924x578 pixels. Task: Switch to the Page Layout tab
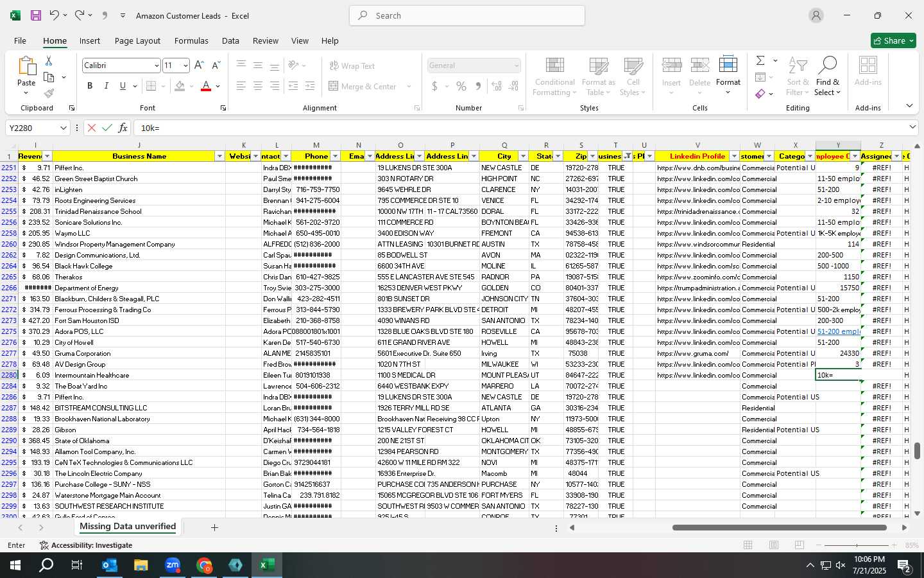pos(137,40)
